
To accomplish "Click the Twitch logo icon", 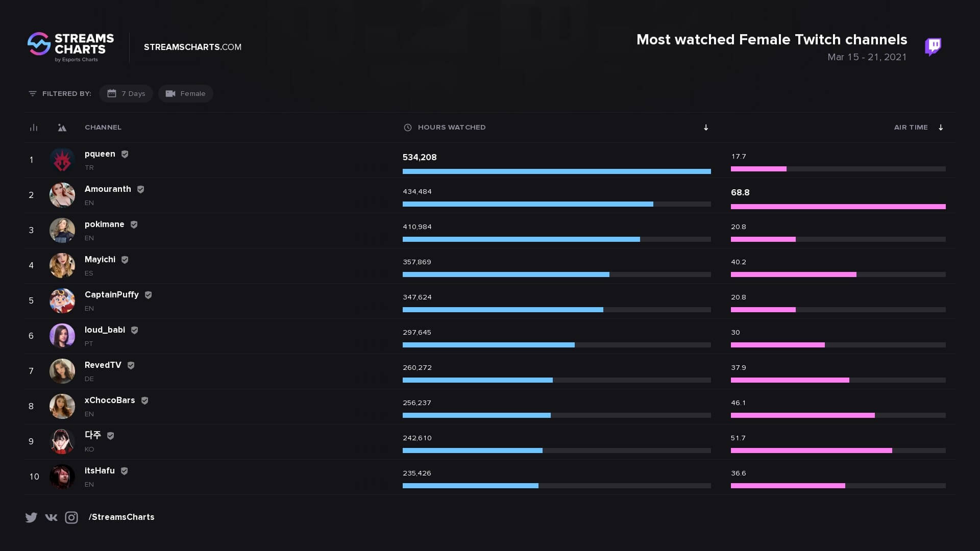I will pos(933,46).
